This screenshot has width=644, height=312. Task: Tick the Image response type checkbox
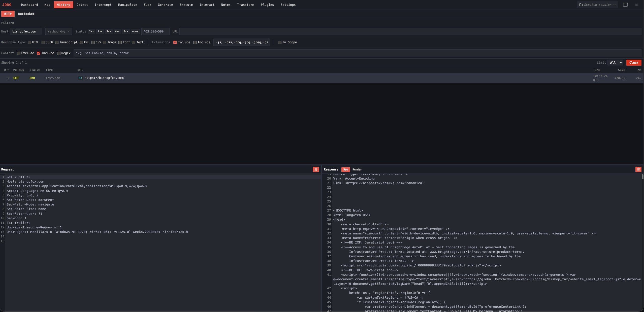pos(105,42)
